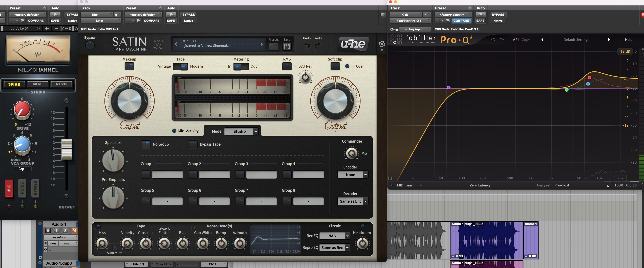
Task: Select the SPIKE tab in NLS Channel
Action: 14,84
